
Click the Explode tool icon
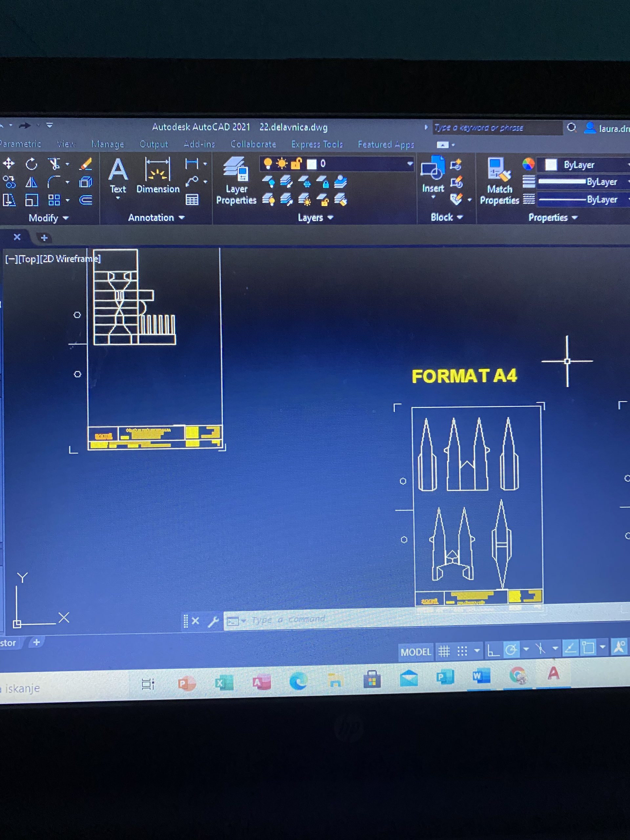click(x=85, y=182)
